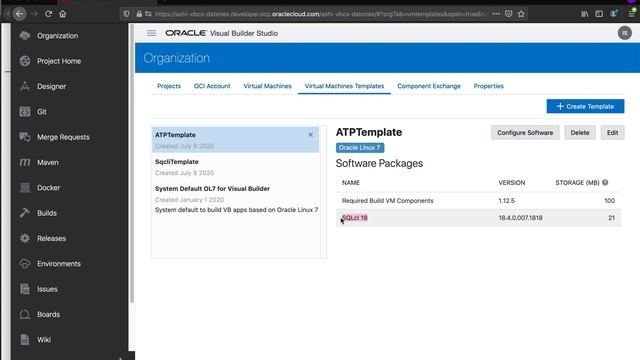Open the Designer icon in sidebar
Screen dimensions: 640x360
[x=25, y=86]
